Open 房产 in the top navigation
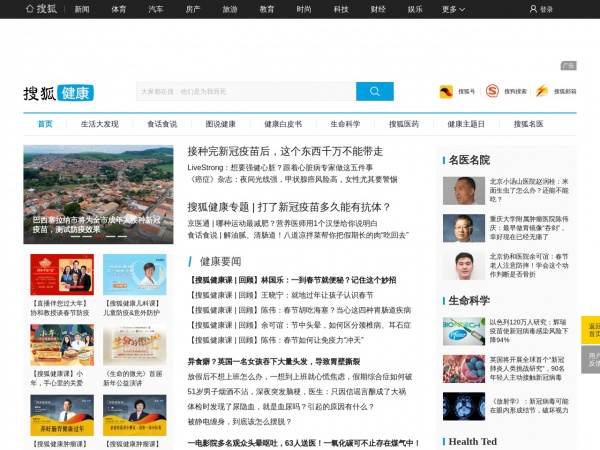This screenshot has width=600, height=450. 193,9
